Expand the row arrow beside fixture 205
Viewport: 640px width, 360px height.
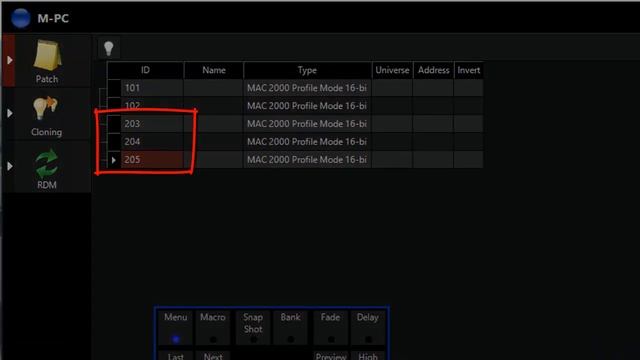tap(113, 160)
